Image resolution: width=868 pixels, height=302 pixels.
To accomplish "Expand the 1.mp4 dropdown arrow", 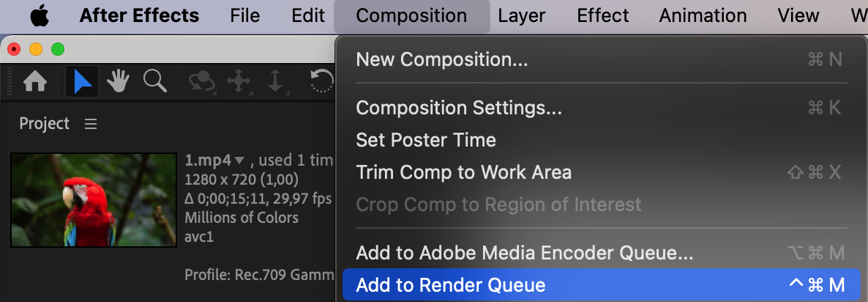I will click(x=239, y=160).
